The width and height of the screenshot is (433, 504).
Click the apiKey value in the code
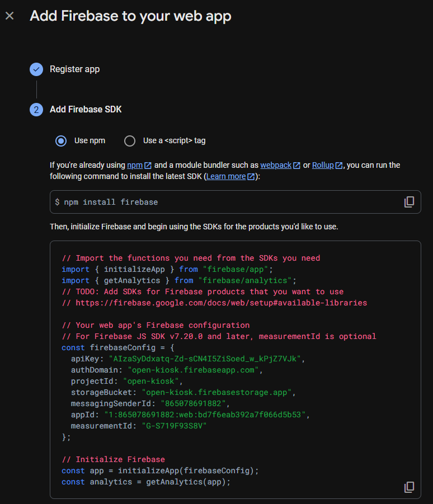(x=207, y=359)
